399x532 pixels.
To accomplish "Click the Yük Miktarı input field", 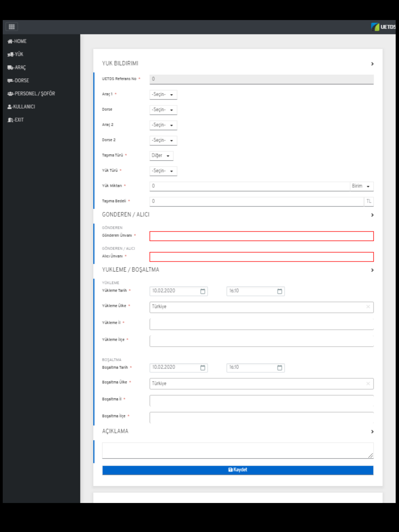I will [250, 186].
